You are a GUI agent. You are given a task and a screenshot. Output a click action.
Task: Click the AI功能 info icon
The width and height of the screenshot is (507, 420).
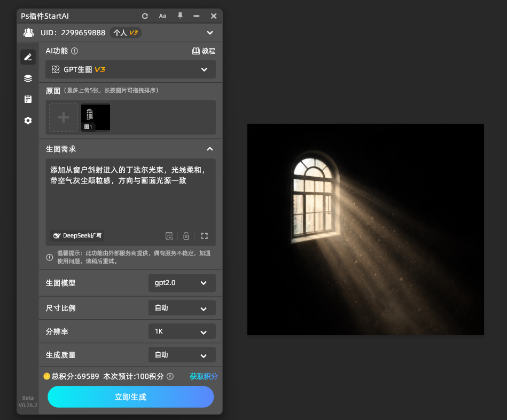point(74,51)
